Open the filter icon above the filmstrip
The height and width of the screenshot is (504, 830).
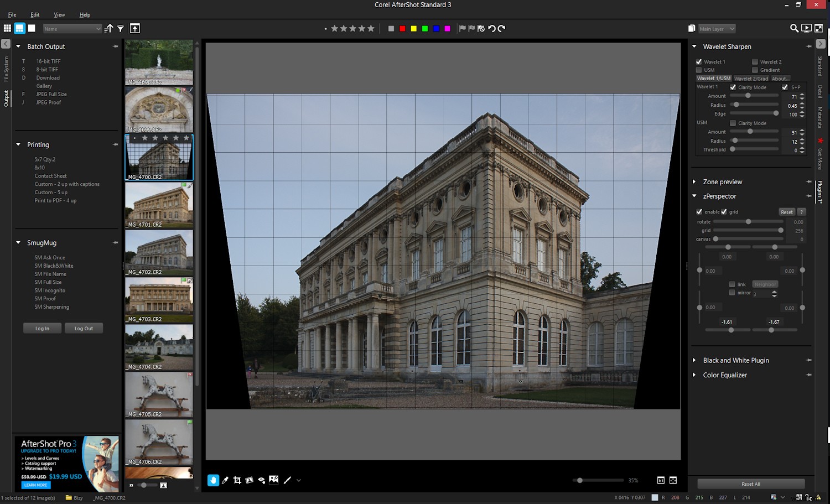121,28
